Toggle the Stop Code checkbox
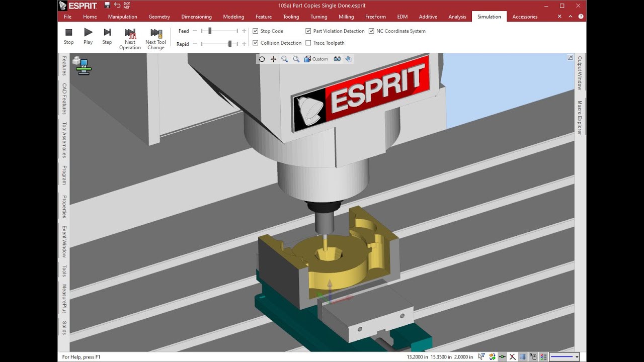The height and width of the screenshot is (362, 644). pos(256,31)
